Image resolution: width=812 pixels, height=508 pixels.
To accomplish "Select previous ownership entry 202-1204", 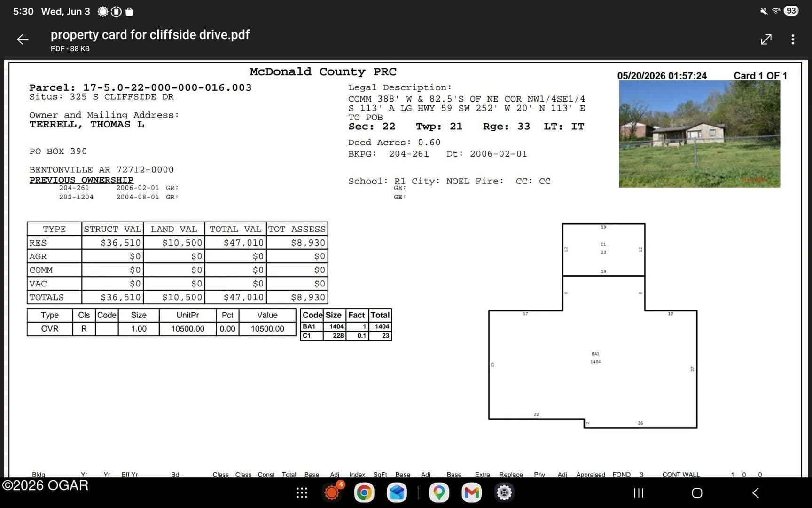I will [76, 197].
